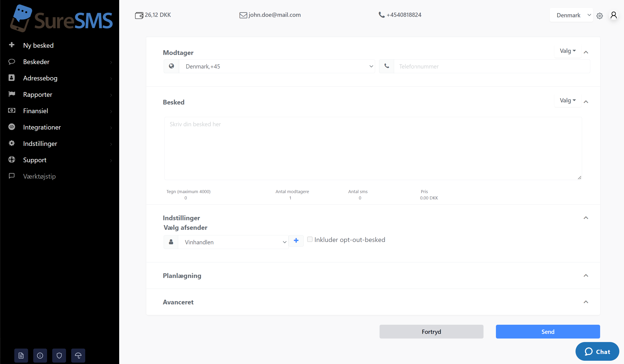Click the Fortryd button
624x364 pixels.
coord(431,332)
